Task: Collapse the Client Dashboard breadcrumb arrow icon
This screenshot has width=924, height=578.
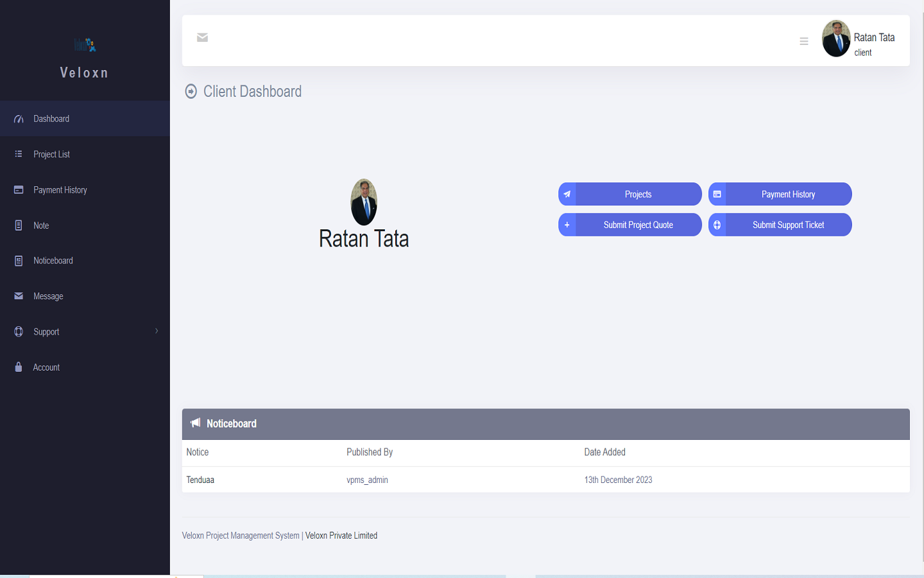Action: (x=190, y=91)
